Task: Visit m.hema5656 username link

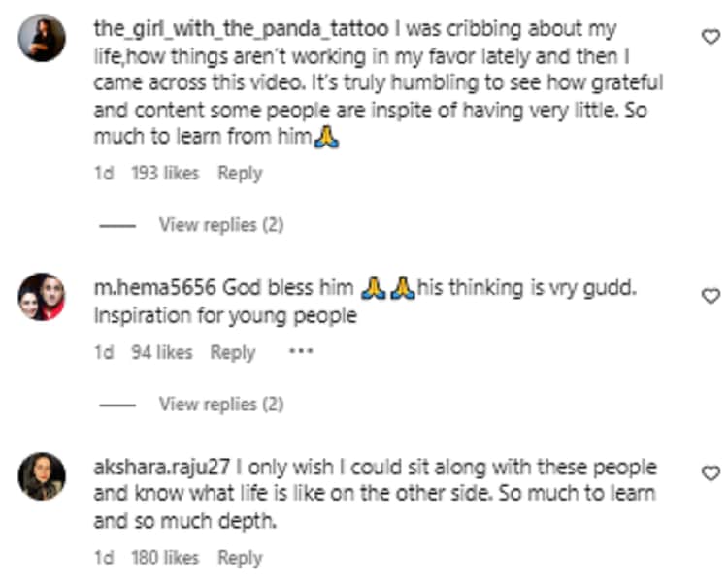Action: tap(155, 287)
